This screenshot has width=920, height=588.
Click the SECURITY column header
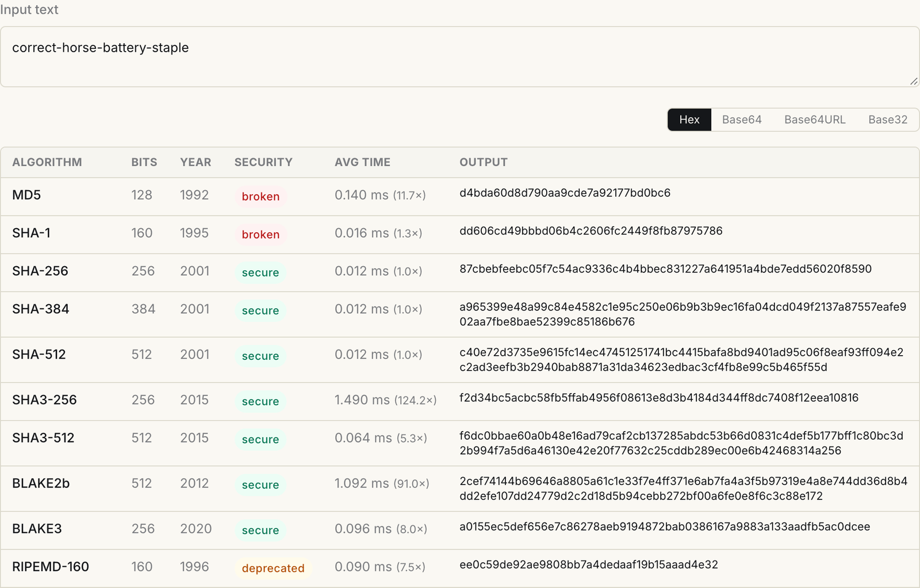pyautogui.click(x=263, y=162)
